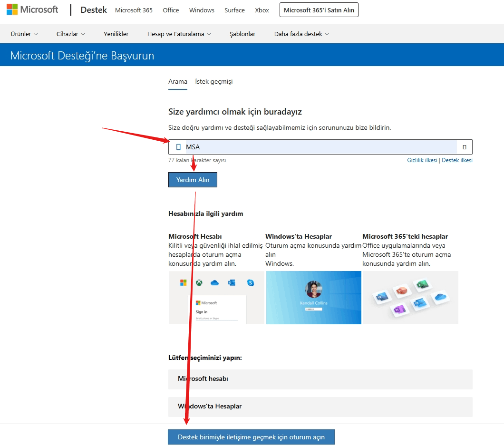Viewport: 504px width, 446px height.
Task: Focus the MSA search input field
Action: pyautogui.click(x=320, y=147)
